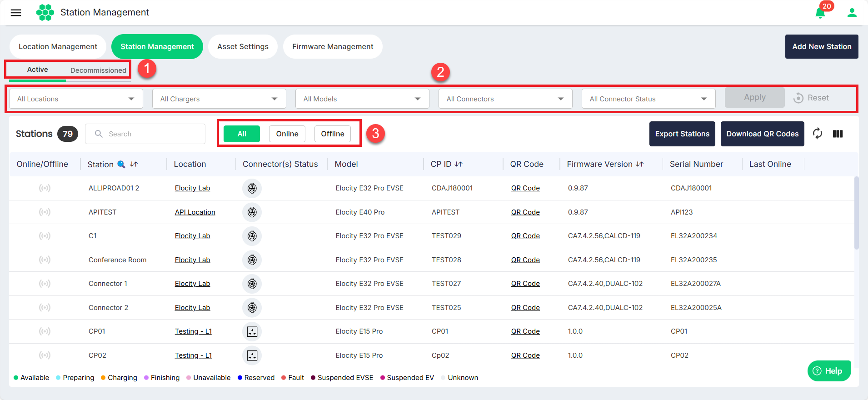Viewport: 868px width, 400px height.
Task: Open API Location link for APITEST
Action: click(195, 212)
